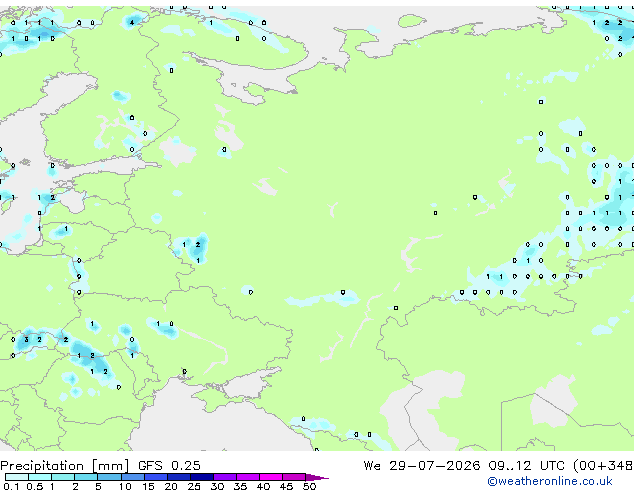
Task: Choose the magenta 40 to 45 mm swatch
Action: click(271, 477)
